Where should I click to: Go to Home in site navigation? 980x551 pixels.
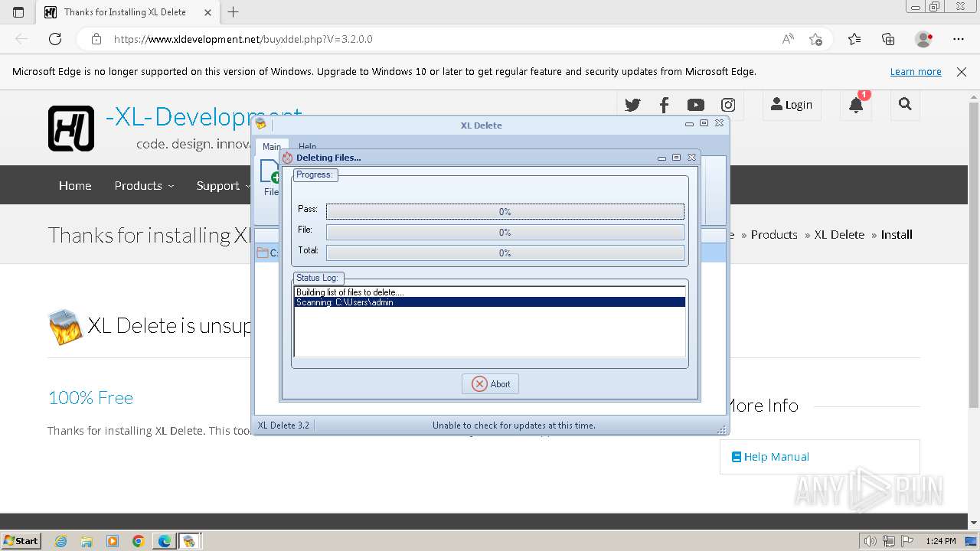pos(75,185)
